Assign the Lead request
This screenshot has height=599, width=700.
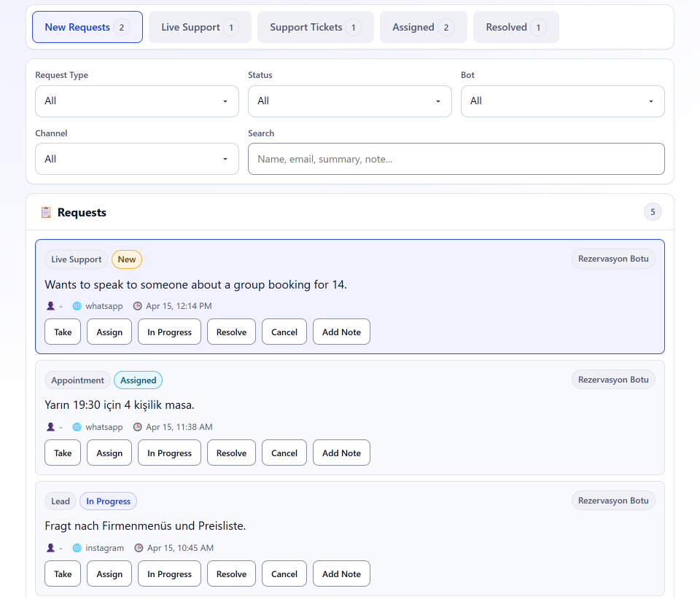[109, 573]
